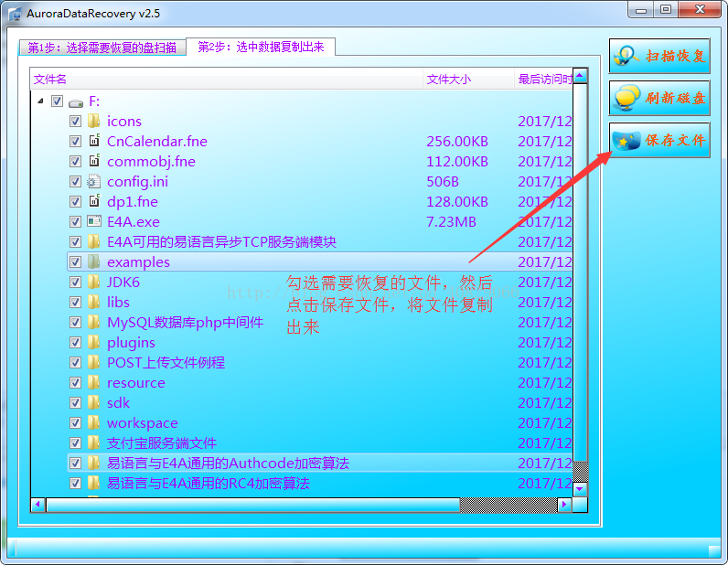Click the horizontal scrollbar right arrow
The image size is (728, 565).
click(x=564, y=504)
